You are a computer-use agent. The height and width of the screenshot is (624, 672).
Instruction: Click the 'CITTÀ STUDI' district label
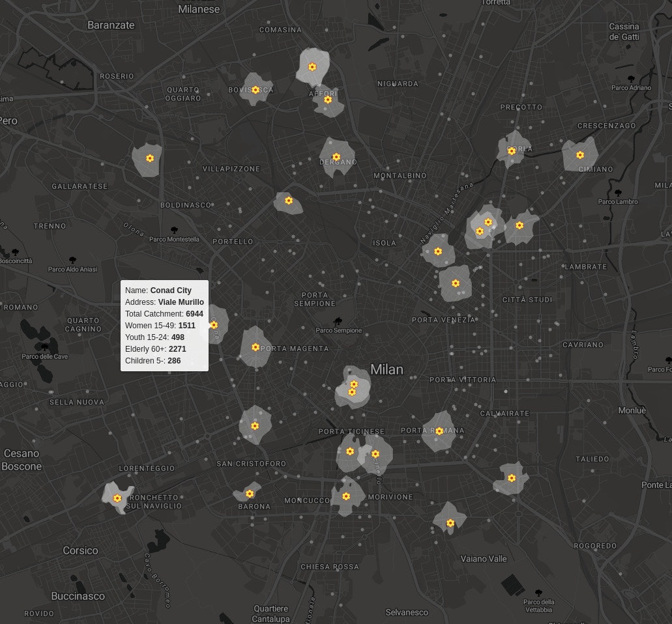527,300
